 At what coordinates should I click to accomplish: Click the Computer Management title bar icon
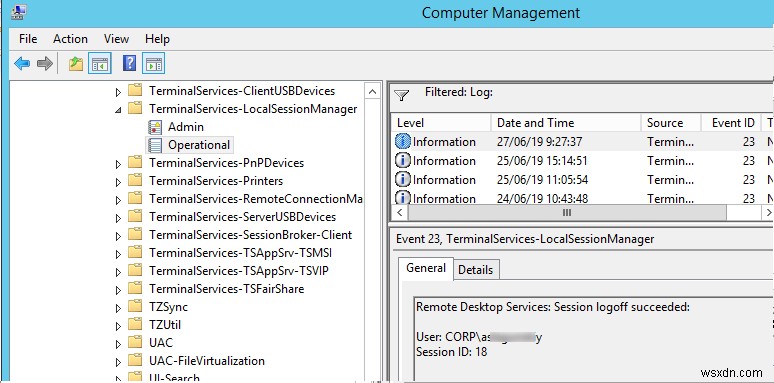(19, 12)
